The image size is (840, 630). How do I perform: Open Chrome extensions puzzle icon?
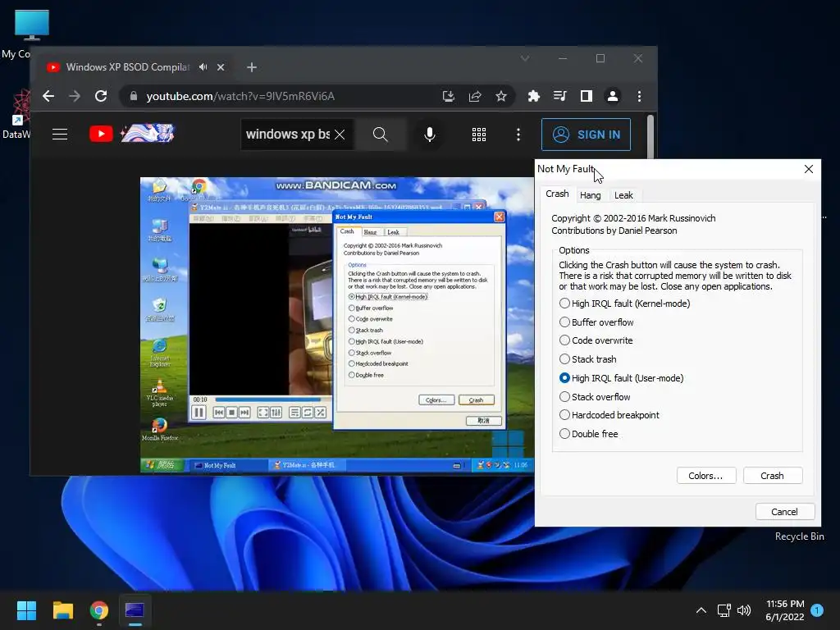tap(533, 96)
